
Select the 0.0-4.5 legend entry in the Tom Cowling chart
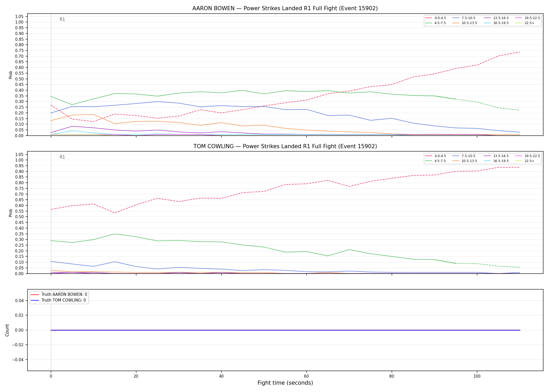pyautogui.click(x=436, y=156)
